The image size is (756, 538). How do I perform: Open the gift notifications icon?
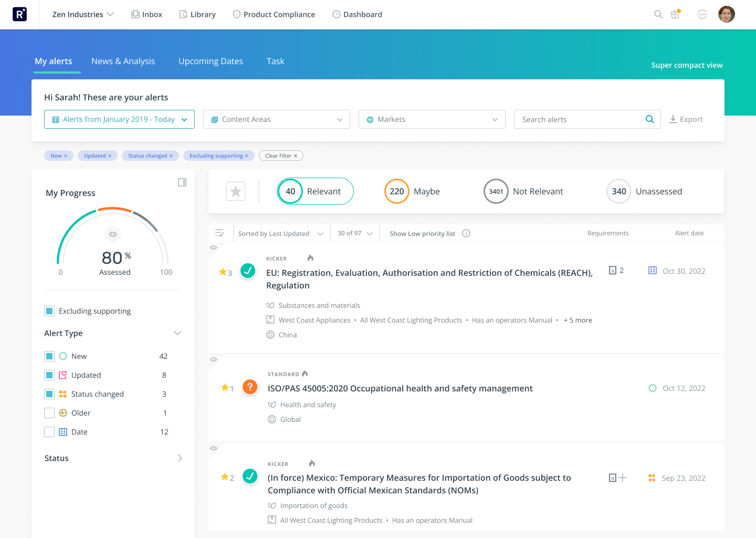click(x=675, y=14)
